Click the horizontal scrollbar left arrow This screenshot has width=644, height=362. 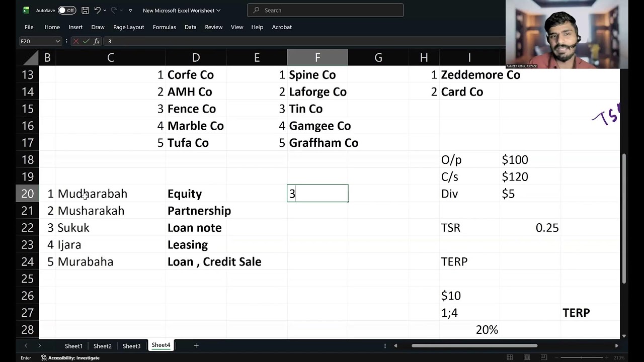click(x=395, y=345)
